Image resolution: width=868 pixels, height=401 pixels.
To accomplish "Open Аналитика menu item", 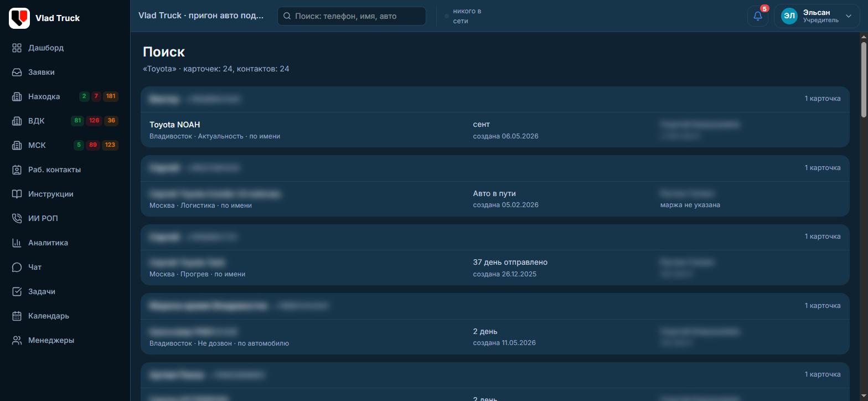I will pyautogui.click(x=65, y=243).
